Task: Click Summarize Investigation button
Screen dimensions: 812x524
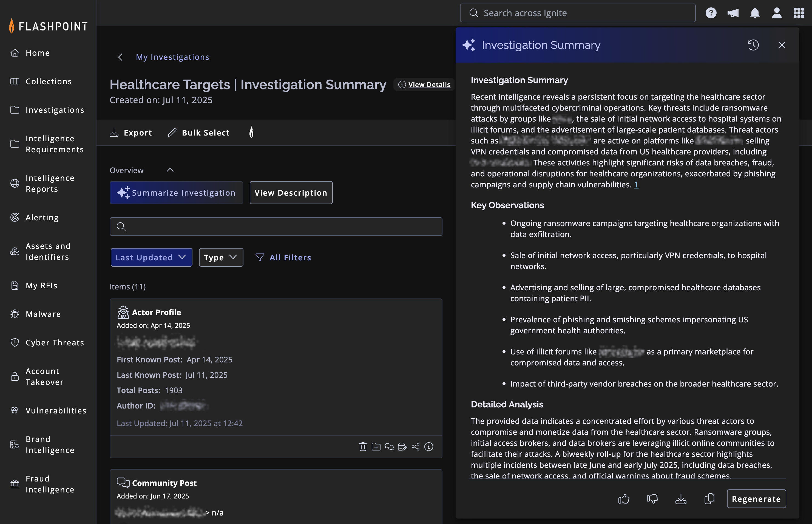Action: click(176, 193)
